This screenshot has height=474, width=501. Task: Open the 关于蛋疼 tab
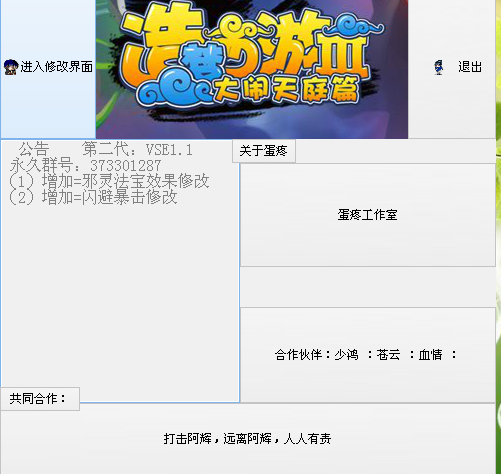pos(264,151)
